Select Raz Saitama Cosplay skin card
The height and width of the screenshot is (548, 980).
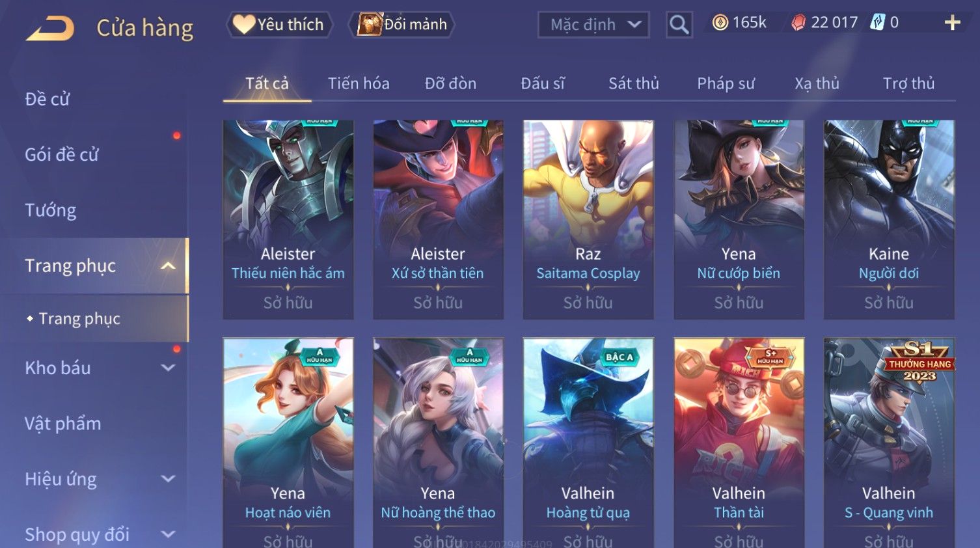coord(588,219)
